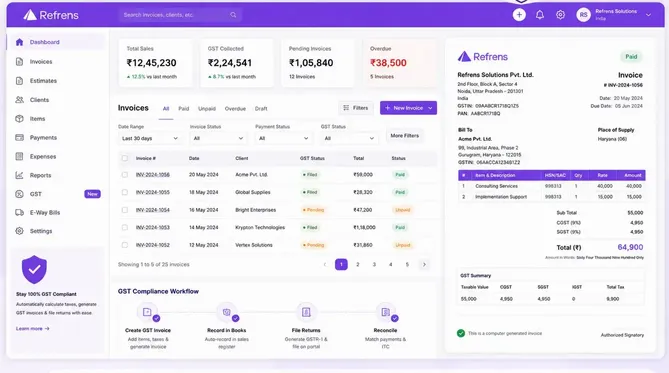
Task: Follow the Learn more link
Action: click(x=33, y=329)
